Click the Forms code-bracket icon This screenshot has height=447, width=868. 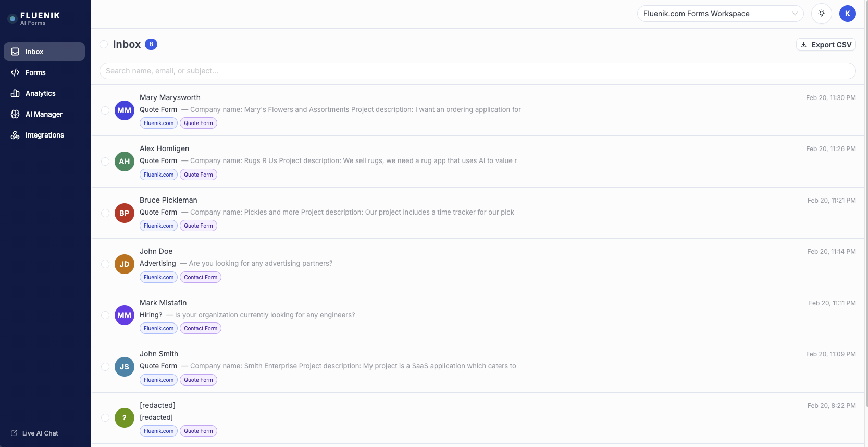coord(15,72)
